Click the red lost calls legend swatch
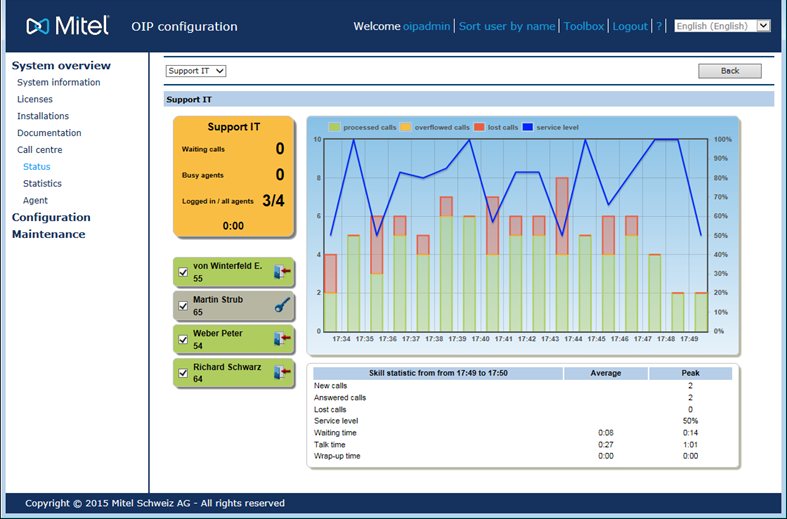This screenshot has height=519, width=787. pyautogui.click(x=479, y=128)
